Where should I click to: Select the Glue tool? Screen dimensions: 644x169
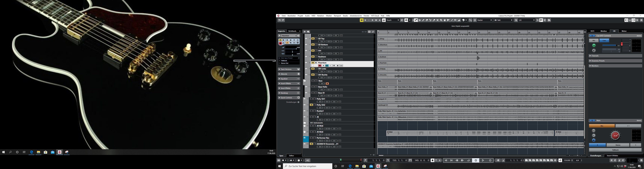(434, 20)
